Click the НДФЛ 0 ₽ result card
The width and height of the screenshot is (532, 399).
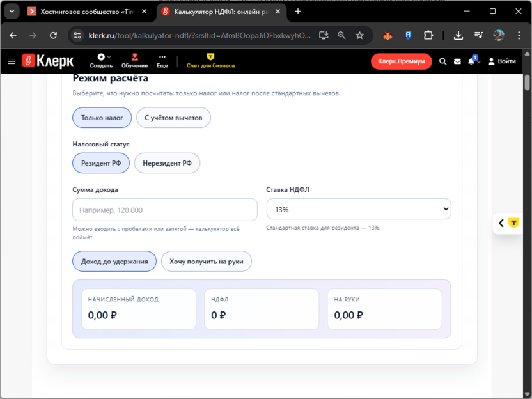point(262,309)
